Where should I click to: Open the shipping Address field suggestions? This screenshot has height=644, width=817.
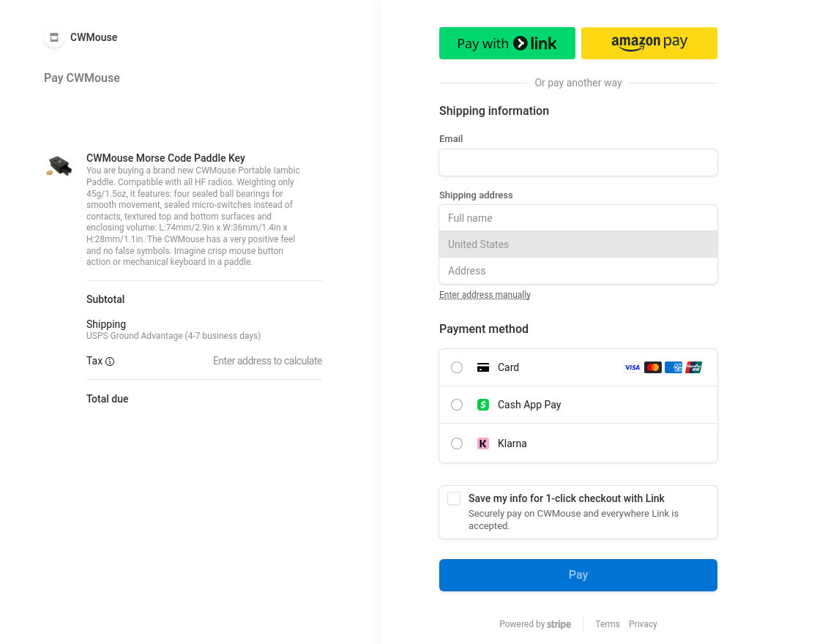[x=578, y=271]
